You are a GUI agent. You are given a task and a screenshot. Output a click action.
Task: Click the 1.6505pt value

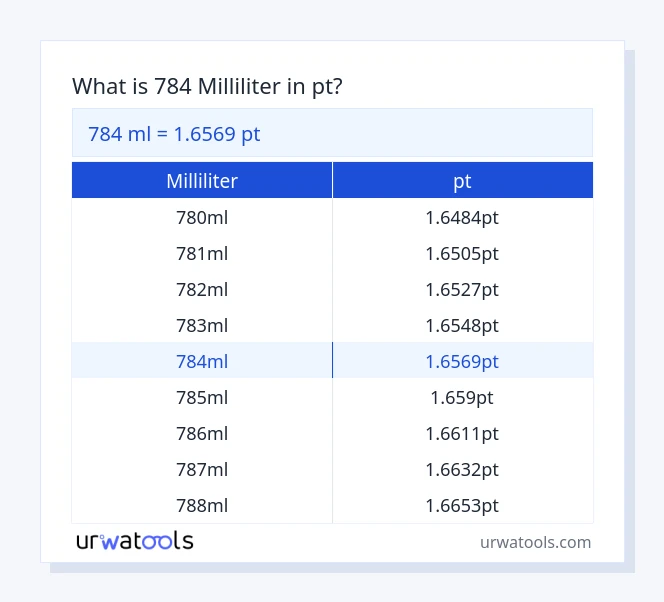click(462, 253)
